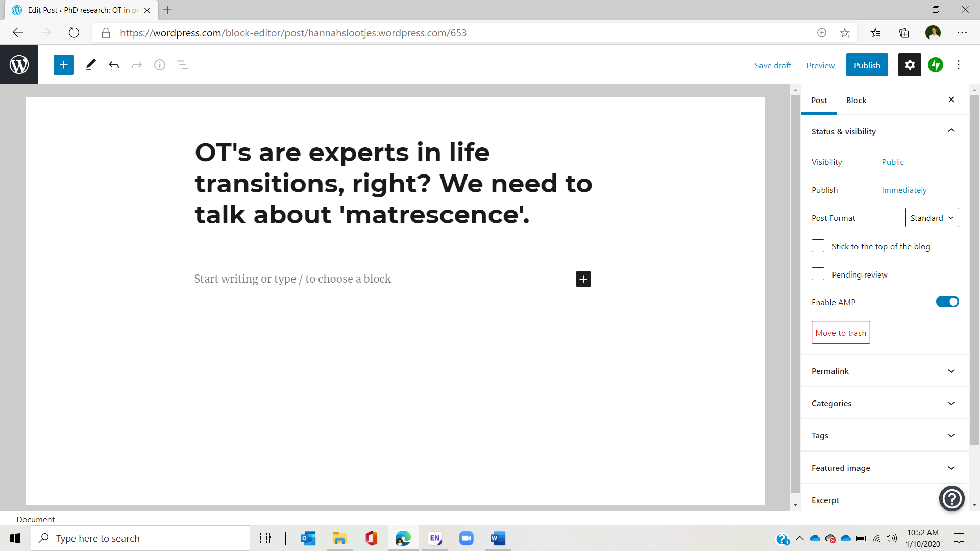Image resolution: width=980 pixels, height=551 pixels.
Task: Add a block with the black plus button
Action: coord(583,279)
